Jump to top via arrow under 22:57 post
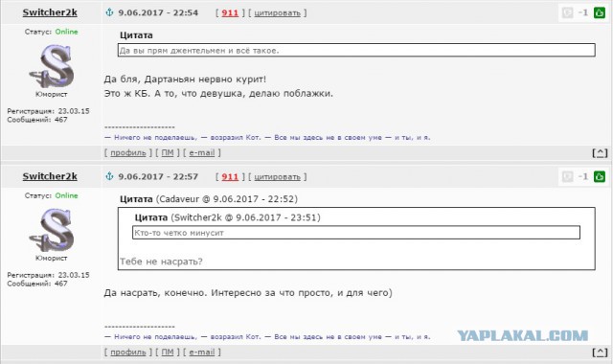 [x=601, y=353]
